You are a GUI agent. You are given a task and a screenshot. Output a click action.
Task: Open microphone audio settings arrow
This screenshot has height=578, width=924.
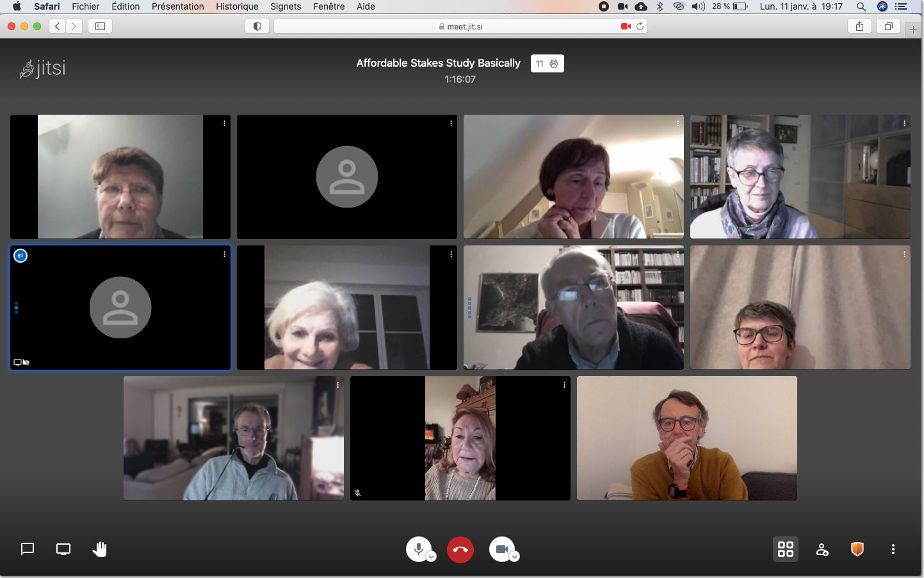pos(432,556)
